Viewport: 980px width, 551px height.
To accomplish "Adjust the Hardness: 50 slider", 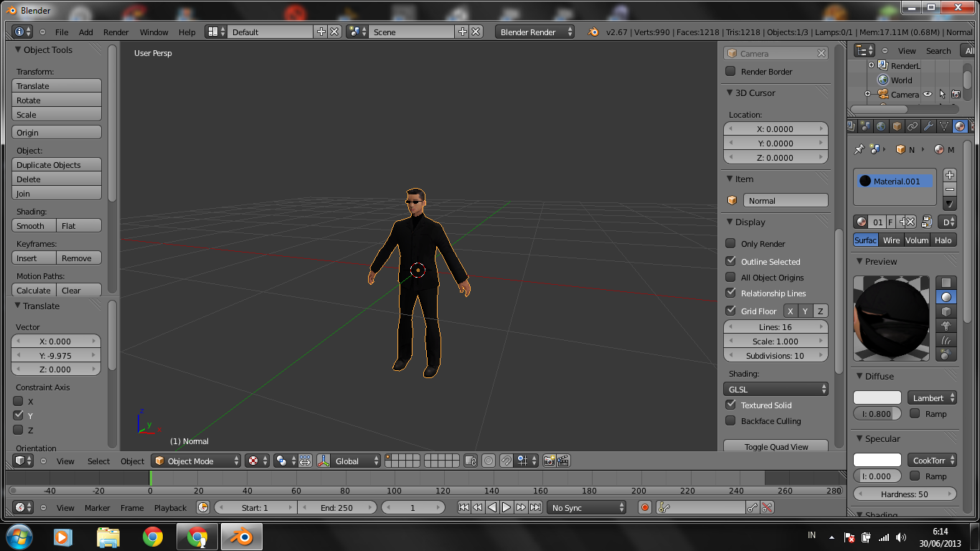I will click(x=905, y=494).
